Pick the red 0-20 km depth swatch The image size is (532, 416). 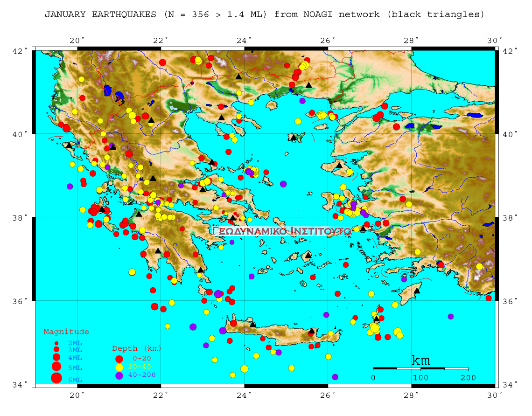119,359
